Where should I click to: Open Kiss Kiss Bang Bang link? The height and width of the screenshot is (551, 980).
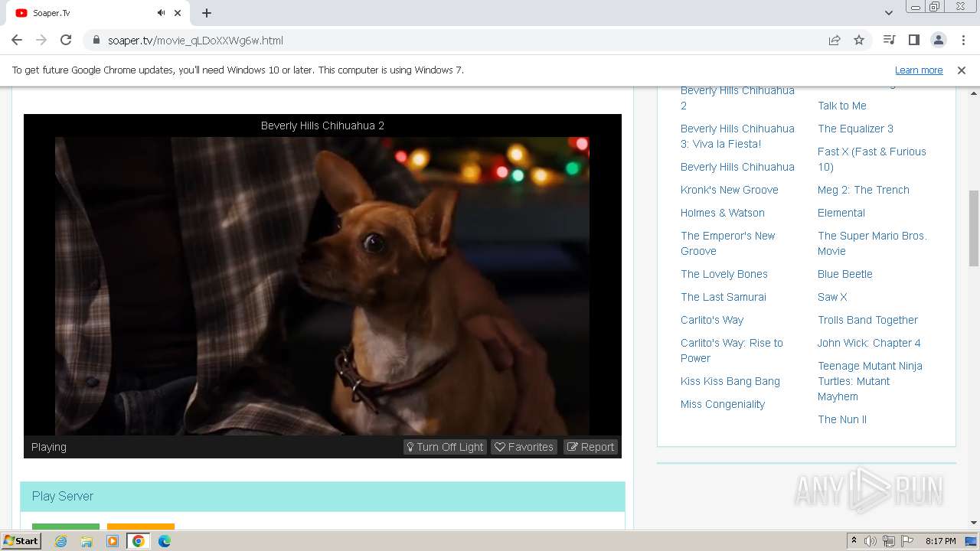[x=730, y=381]
